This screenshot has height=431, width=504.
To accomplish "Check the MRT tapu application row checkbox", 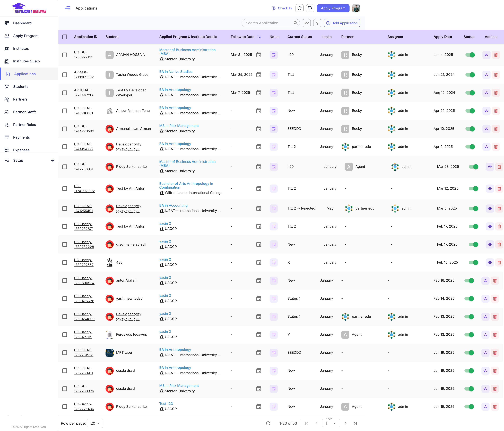I will point(65,353).
